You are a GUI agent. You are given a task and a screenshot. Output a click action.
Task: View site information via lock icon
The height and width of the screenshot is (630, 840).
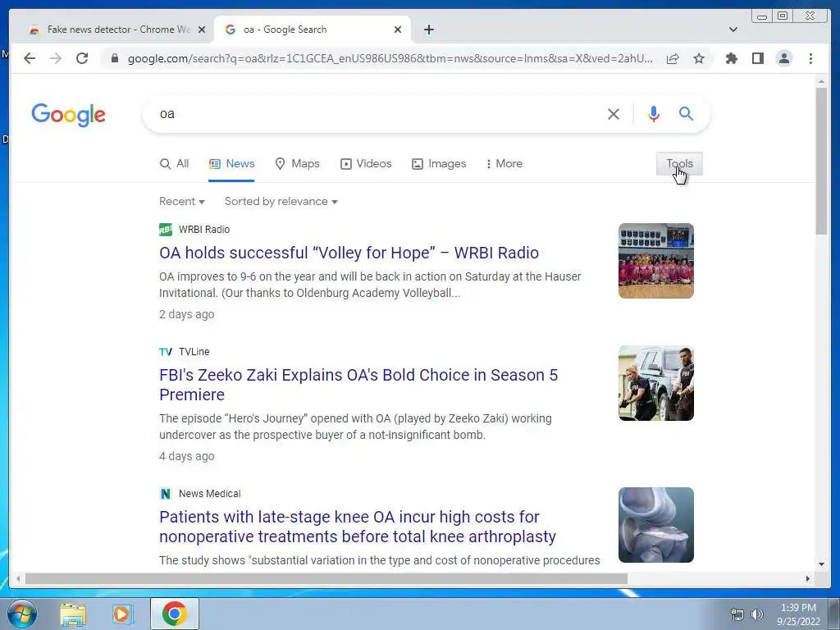point(115,58)
